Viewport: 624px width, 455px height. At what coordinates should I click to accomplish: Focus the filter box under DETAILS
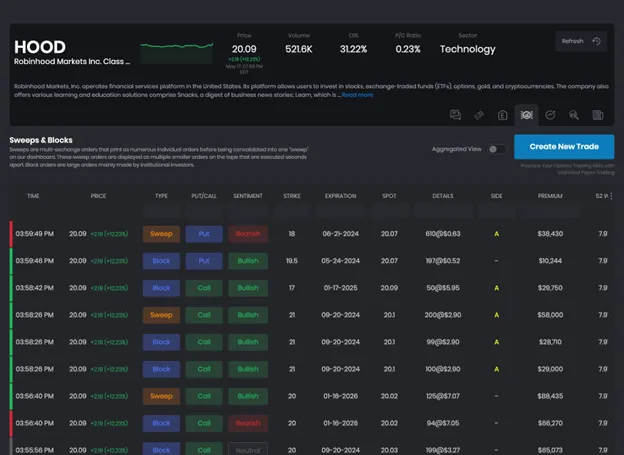click(x=443, y=211)
